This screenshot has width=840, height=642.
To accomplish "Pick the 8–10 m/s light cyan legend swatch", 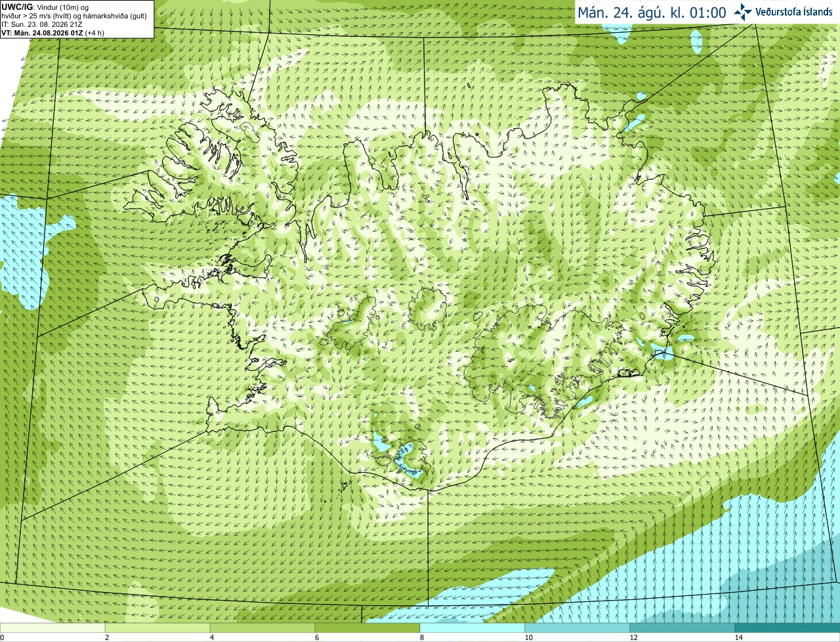I will click(472, 628).
